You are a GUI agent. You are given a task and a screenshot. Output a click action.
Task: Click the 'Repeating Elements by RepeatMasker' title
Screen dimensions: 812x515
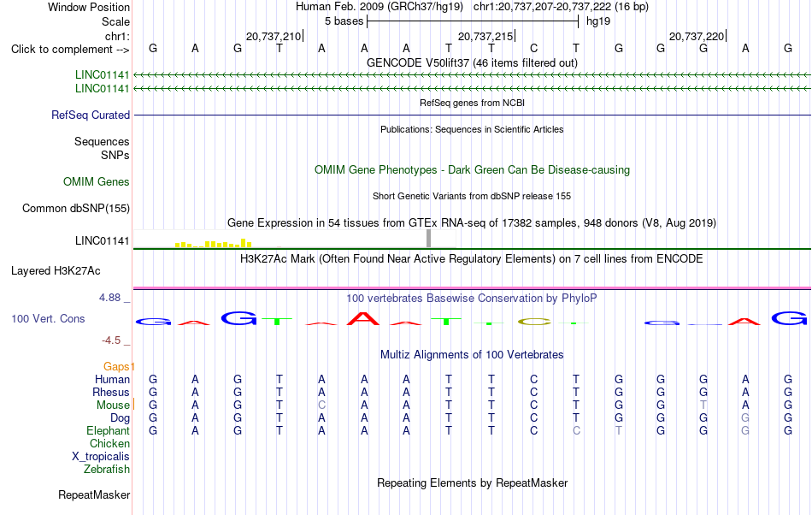pyautogui.click(x=472, y=482)
